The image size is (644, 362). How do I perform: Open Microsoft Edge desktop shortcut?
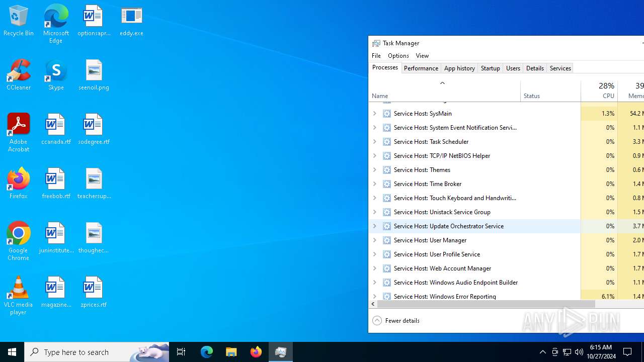pos(56,24)
